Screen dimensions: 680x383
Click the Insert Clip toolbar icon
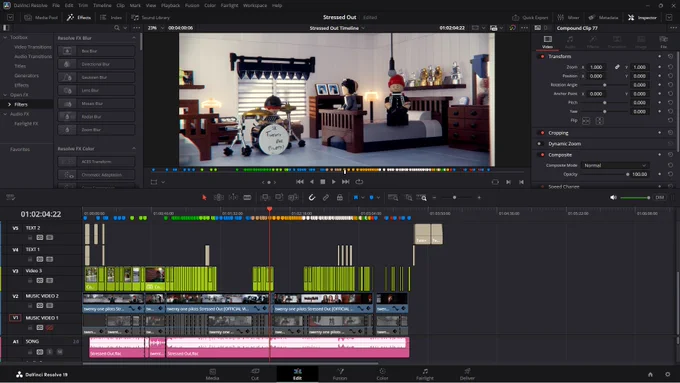265,197
